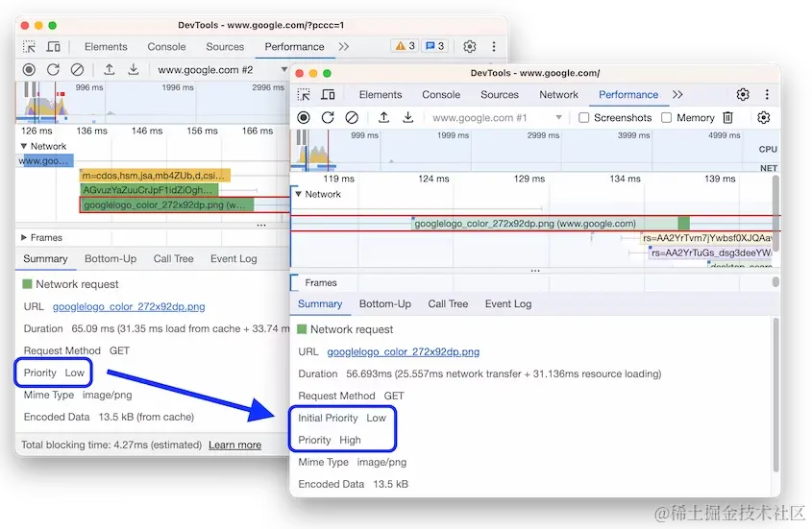812x529 pixels.
Task: Collapse Network track in back window
Action: pos(24,147)
